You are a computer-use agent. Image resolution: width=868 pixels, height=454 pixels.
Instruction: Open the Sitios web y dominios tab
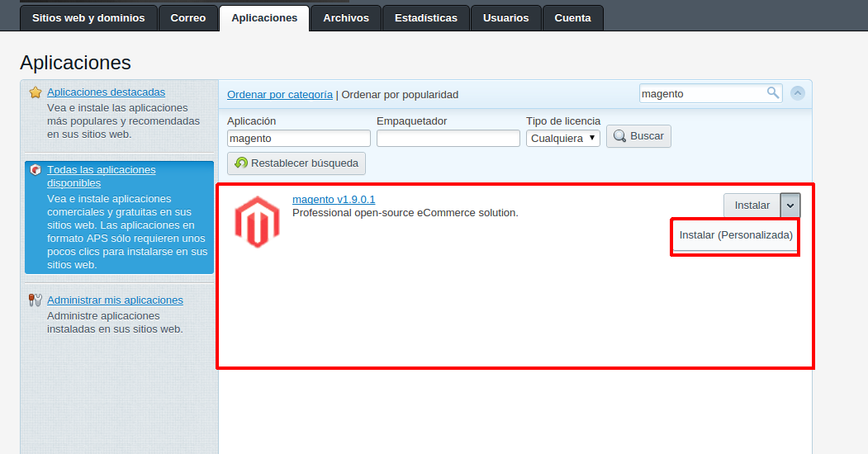(88, 18)
